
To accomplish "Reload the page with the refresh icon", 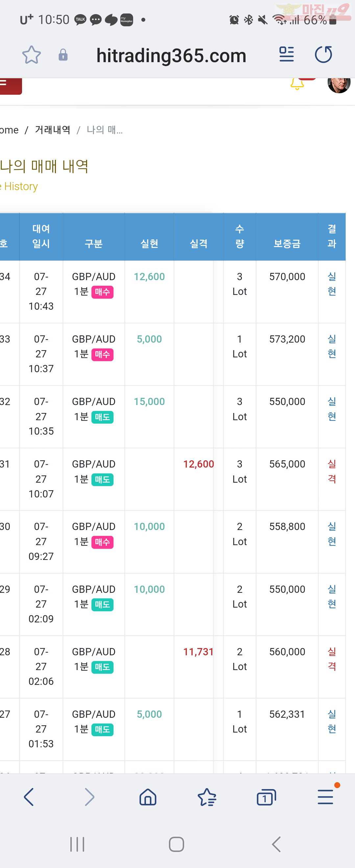I will pyautogui.click(x=323, y=55).
